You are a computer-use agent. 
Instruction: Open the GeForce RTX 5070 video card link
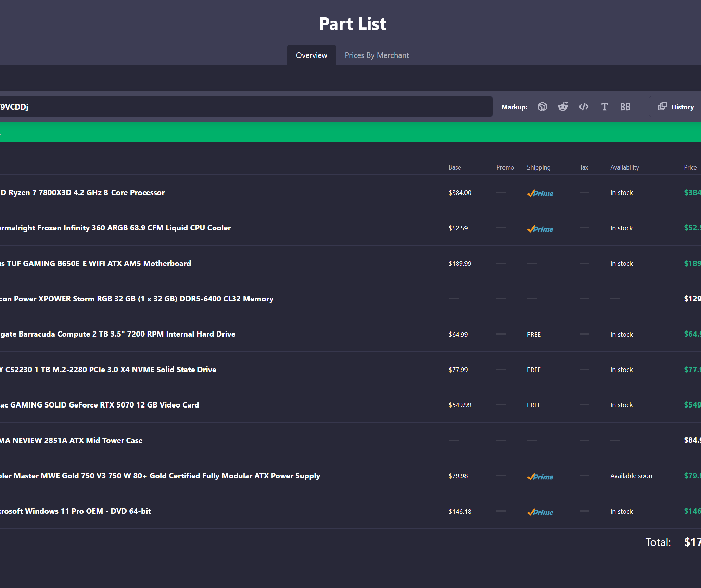[x=100, y=405]
